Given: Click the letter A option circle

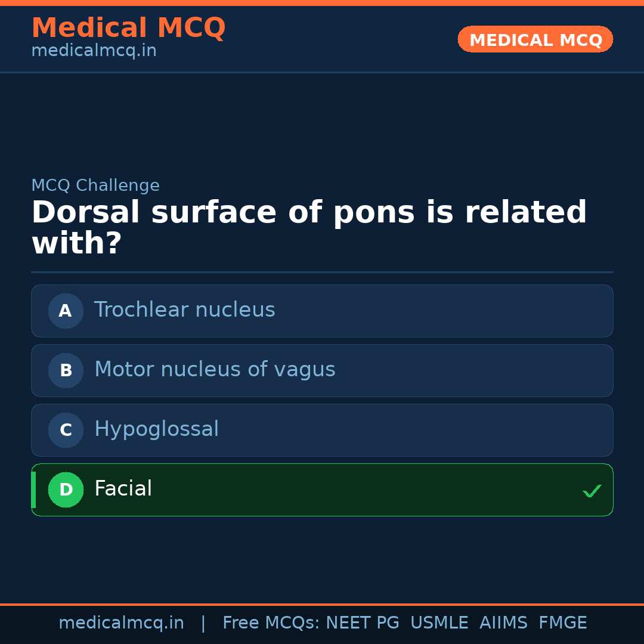Looking at the screenshot, I should (66, 311).
